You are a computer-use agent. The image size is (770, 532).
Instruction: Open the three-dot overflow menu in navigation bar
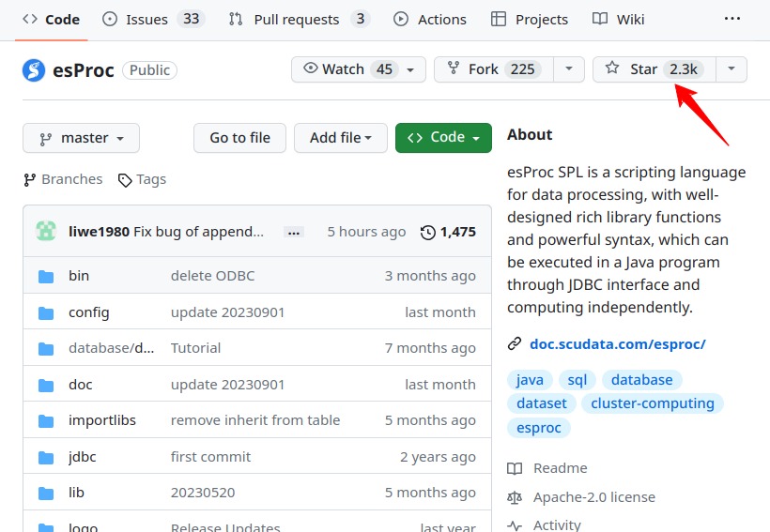[x=731, y=19]
